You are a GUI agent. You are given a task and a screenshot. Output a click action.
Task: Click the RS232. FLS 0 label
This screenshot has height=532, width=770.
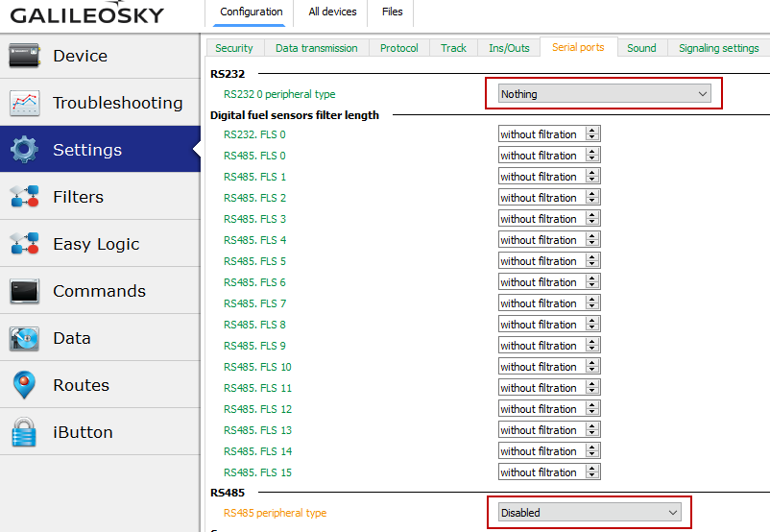(254, 134)
